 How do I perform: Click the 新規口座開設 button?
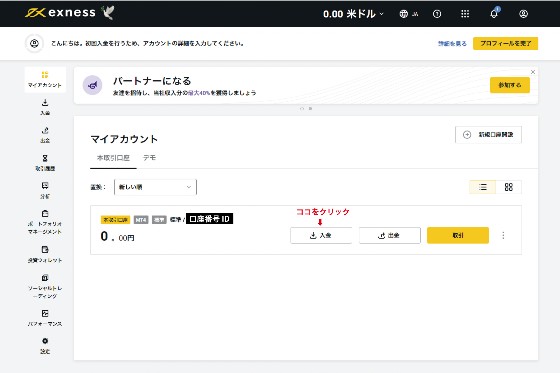pos(488,135)
